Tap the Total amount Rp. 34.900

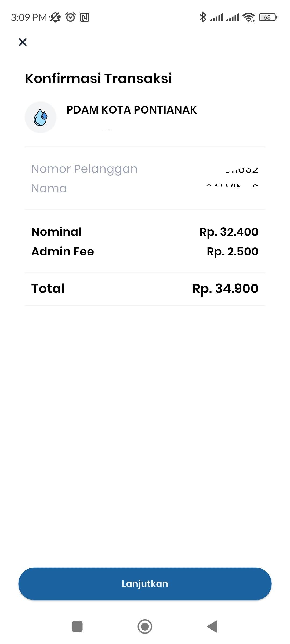point(225,289)
